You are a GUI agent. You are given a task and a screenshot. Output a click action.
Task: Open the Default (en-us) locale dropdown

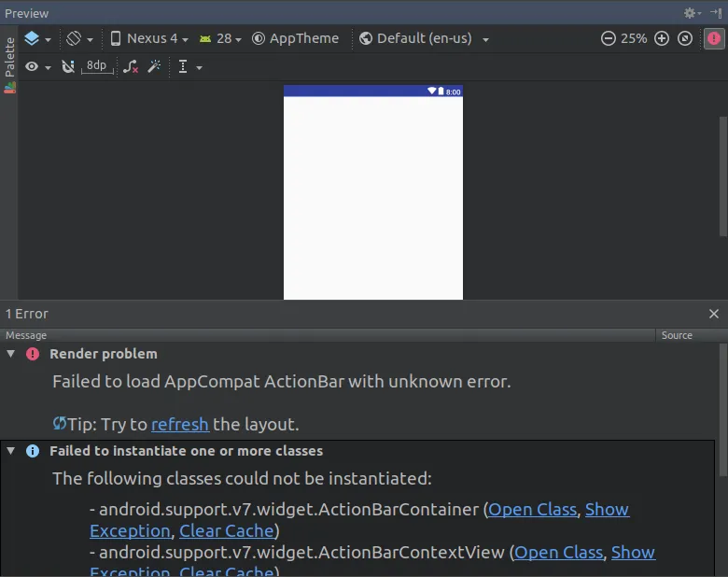[x=425, y=38]
